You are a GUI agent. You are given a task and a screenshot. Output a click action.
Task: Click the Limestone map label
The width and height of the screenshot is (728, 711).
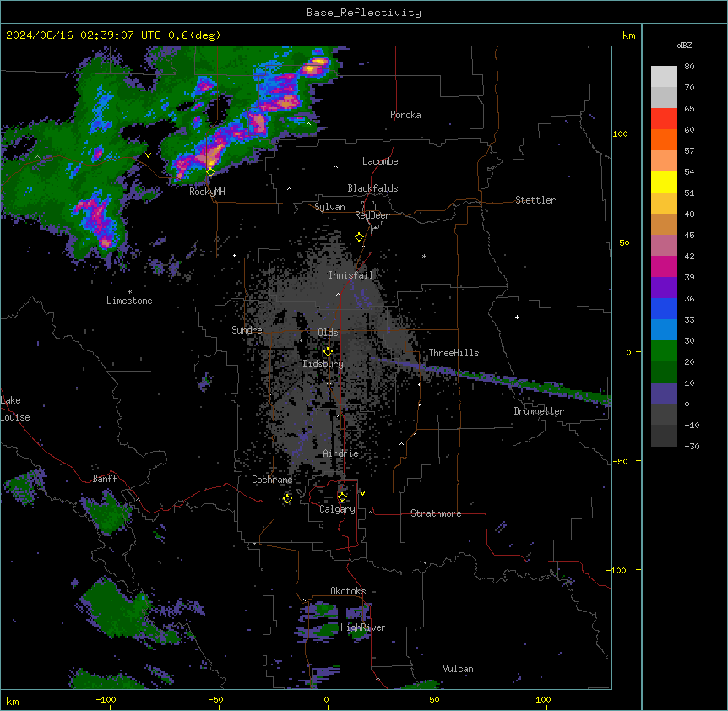pos(129,301)
